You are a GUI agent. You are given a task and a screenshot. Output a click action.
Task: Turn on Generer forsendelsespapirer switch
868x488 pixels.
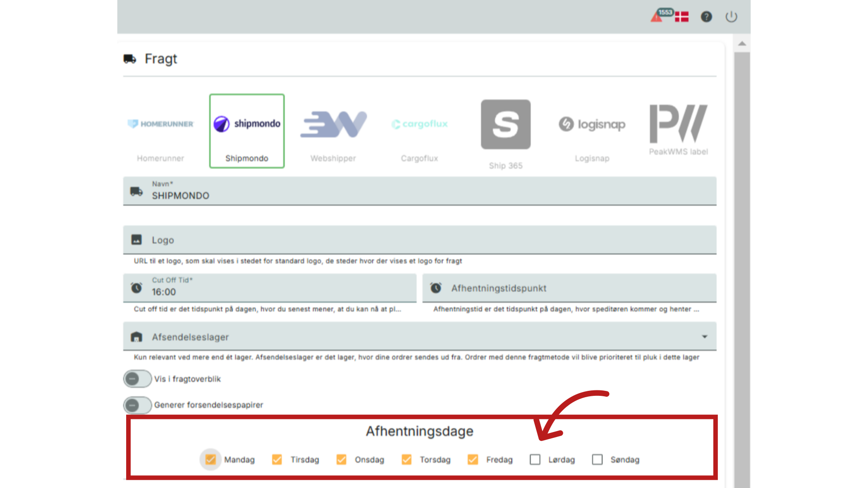[137, 405]
